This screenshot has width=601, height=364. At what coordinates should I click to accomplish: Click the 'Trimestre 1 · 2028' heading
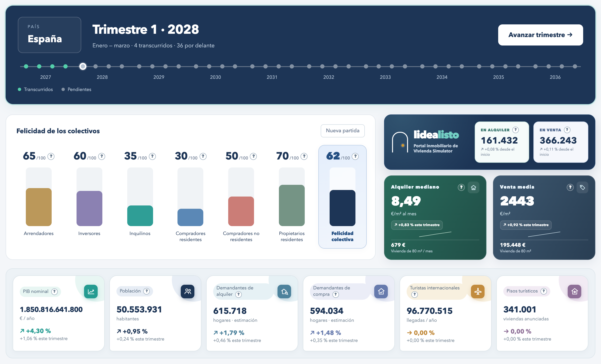click(146, 30)
